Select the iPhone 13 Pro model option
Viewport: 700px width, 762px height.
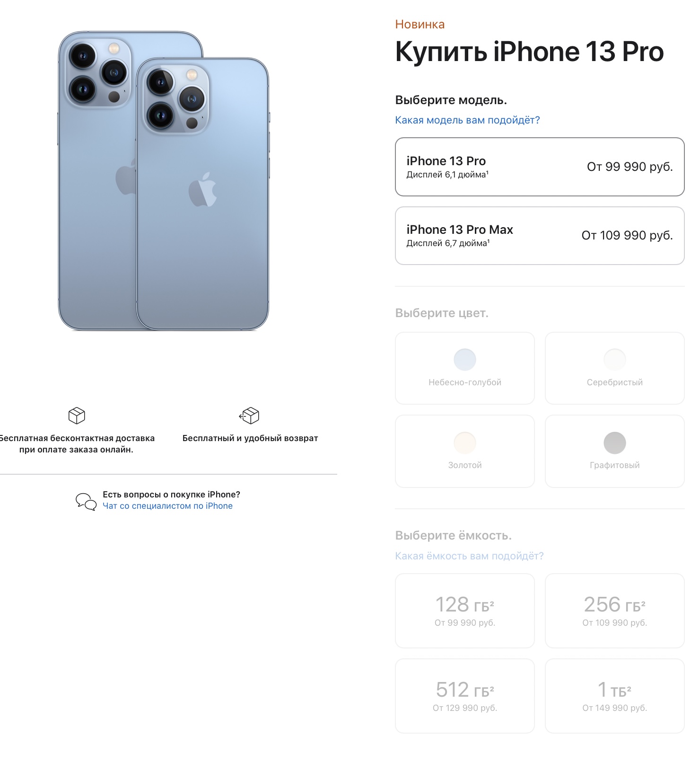point(540,167)
